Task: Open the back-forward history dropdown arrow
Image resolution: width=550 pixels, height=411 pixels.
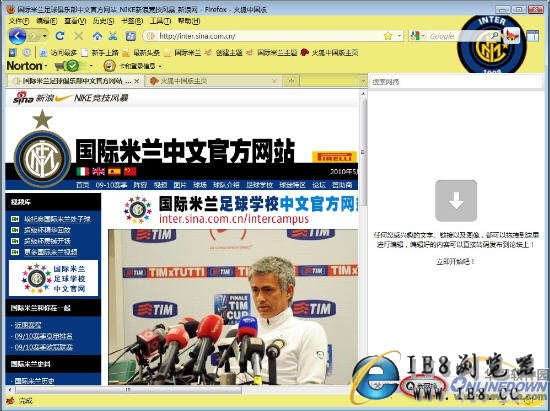Action: (x=45, y=36)
